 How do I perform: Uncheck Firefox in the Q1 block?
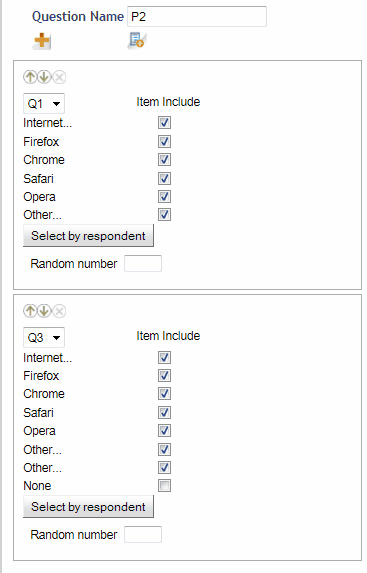164,141
